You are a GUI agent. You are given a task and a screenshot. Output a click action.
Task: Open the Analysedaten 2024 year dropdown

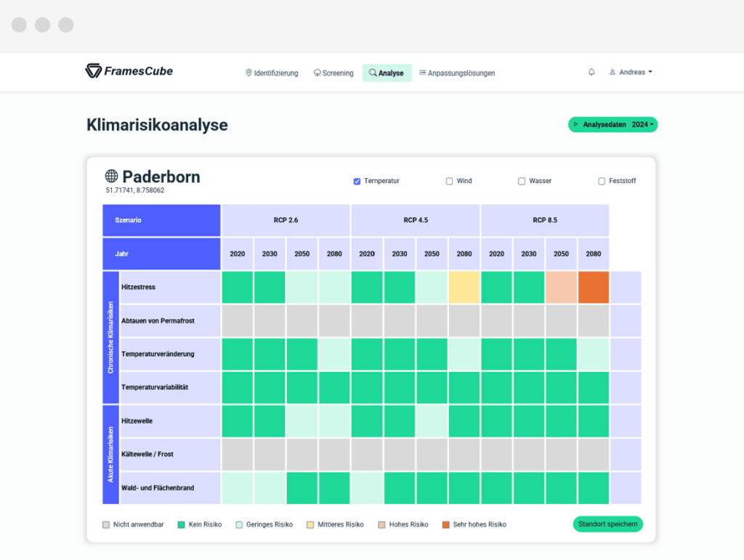(x=642, y=125)
